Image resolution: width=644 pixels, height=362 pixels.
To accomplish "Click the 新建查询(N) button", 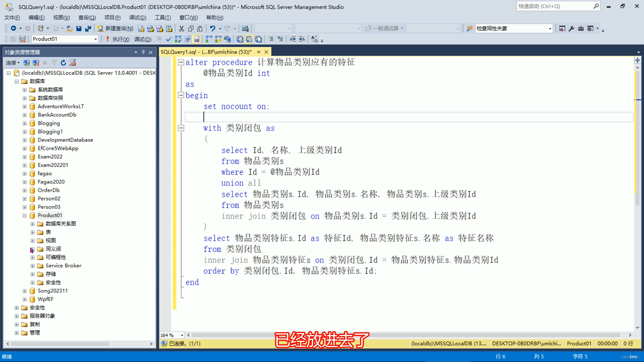I will point(115,28).
